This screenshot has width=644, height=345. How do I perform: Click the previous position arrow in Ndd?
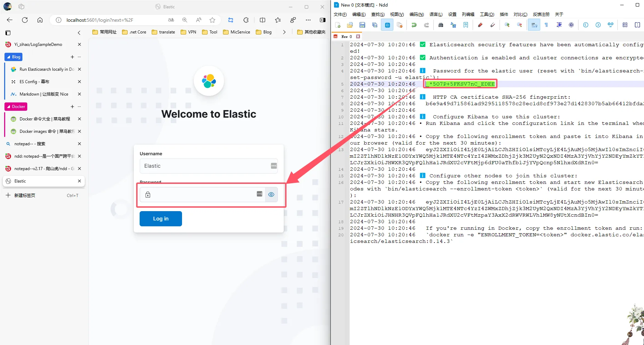(586, 25)
